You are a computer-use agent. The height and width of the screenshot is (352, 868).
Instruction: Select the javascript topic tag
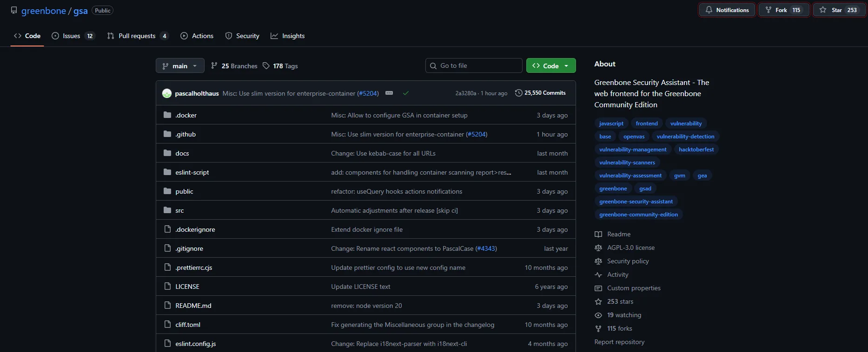[x=611, y=124]
